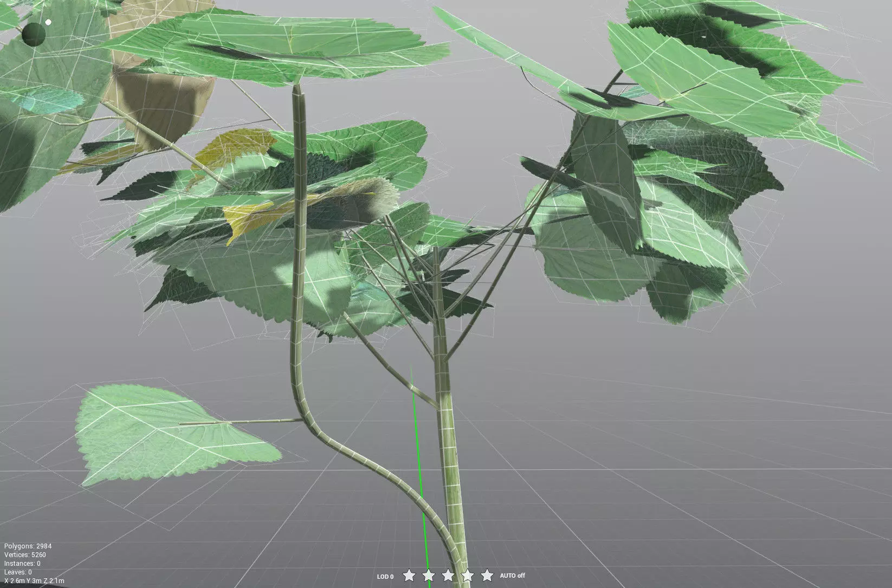Click the X 2.6m Y 3m Z 2.1m dimensions
The width and height of the screenshot is (892, 588).
tap(34, 581)
